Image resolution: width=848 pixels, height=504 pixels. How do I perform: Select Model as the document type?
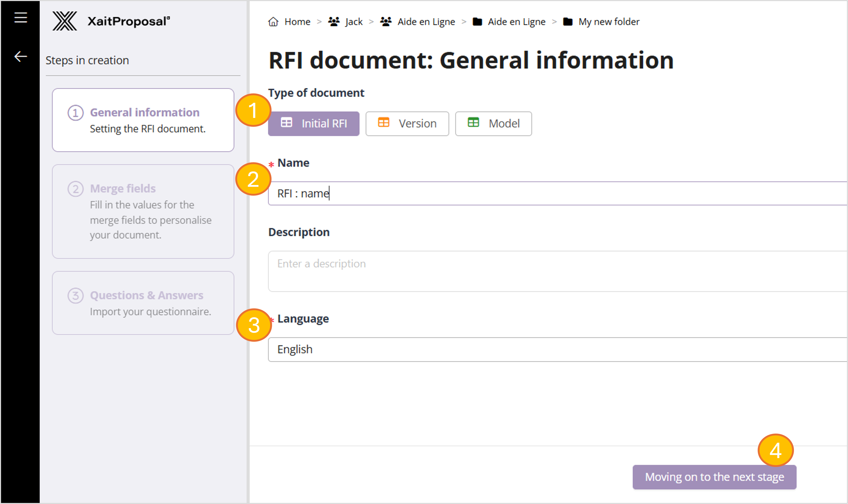[493, 123]
